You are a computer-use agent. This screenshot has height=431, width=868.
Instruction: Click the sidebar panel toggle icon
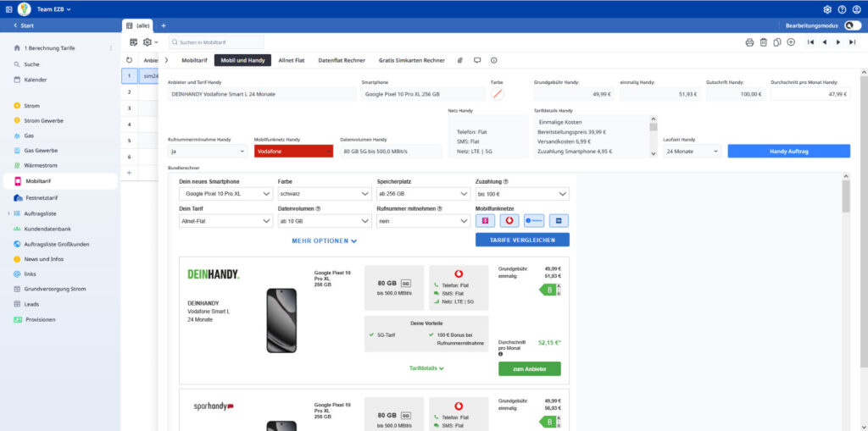point(8,9)
